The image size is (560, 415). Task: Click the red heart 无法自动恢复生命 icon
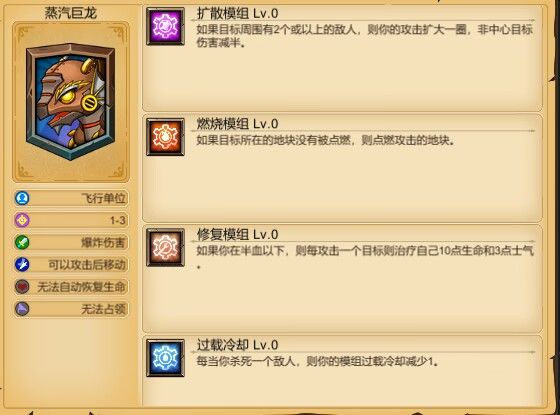22,286
